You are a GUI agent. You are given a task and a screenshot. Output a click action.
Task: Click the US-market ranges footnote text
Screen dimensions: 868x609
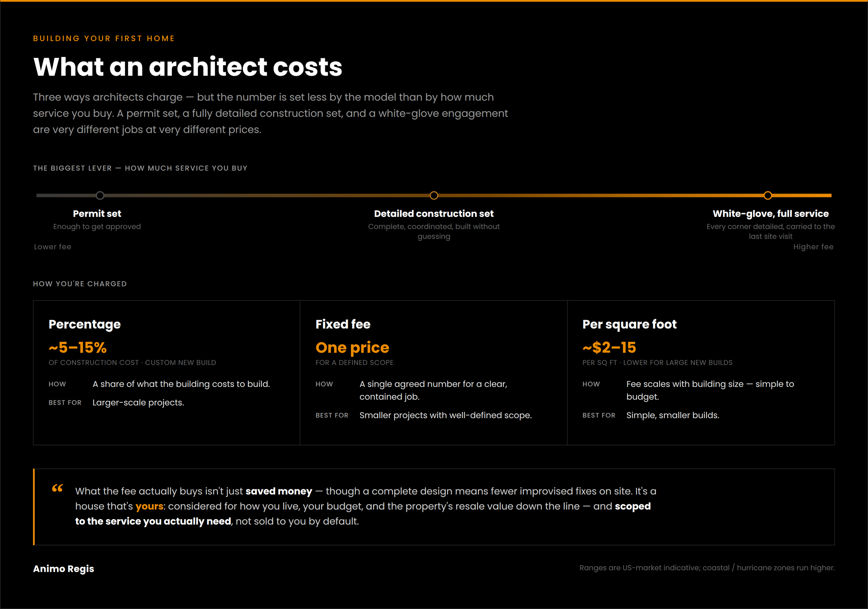707,568
